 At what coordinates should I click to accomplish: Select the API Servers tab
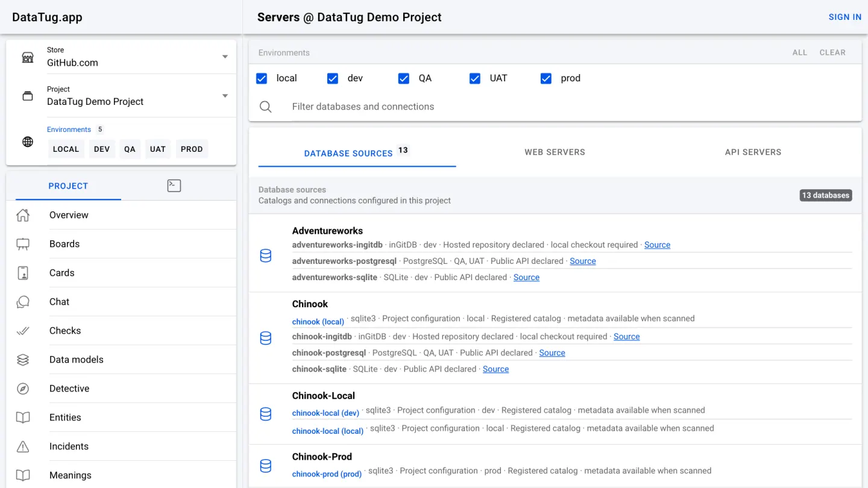point(753,152)
